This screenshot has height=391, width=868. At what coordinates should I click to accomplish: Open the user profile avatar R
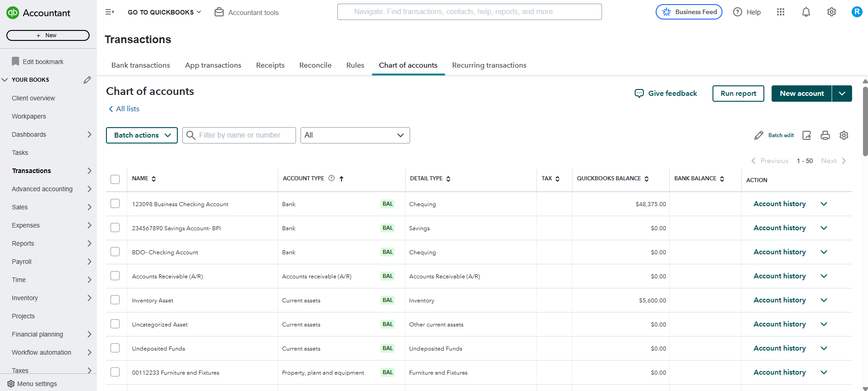coord(857,12)
